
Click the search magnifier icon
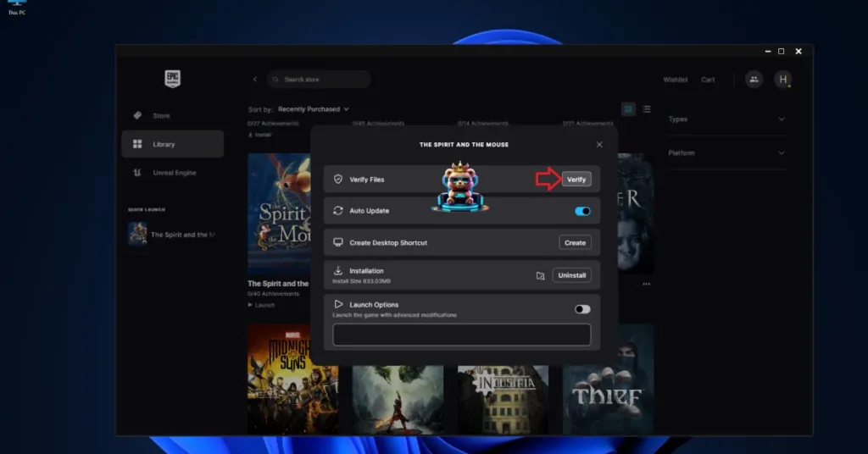(275, 79)
